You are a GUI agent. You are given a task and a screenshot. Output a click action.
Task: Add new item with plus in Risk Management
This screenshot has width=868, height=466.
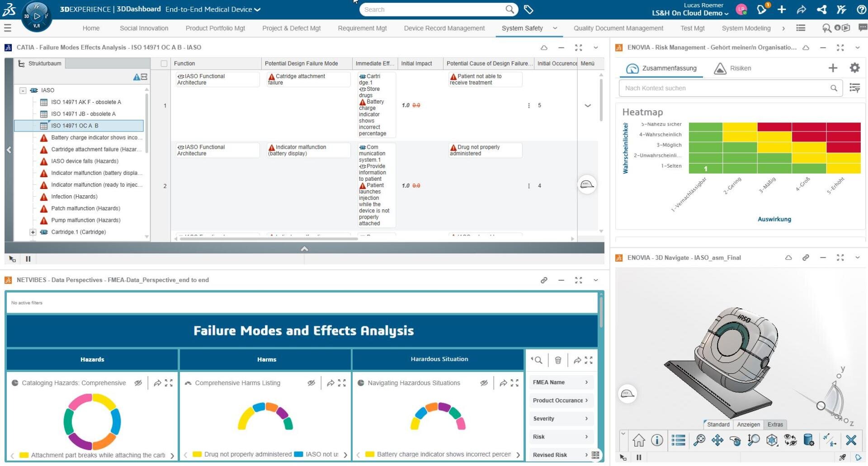(833, 68)
